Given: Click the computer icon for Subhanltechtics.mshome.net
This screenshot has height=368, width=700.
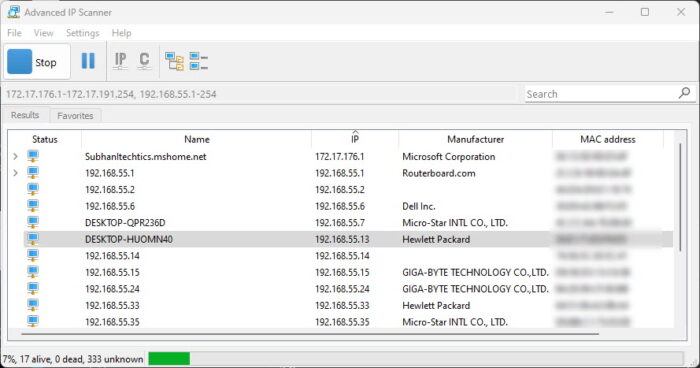Looking at the screenshot, I should [33, 156].
